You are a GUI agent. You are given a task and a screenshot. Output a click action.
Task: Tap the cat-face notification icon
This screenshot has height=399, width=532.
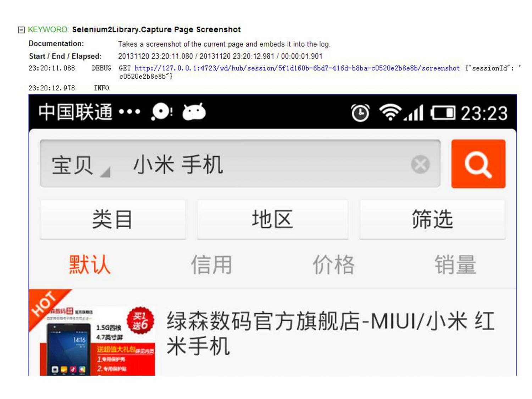click(194, 112)
